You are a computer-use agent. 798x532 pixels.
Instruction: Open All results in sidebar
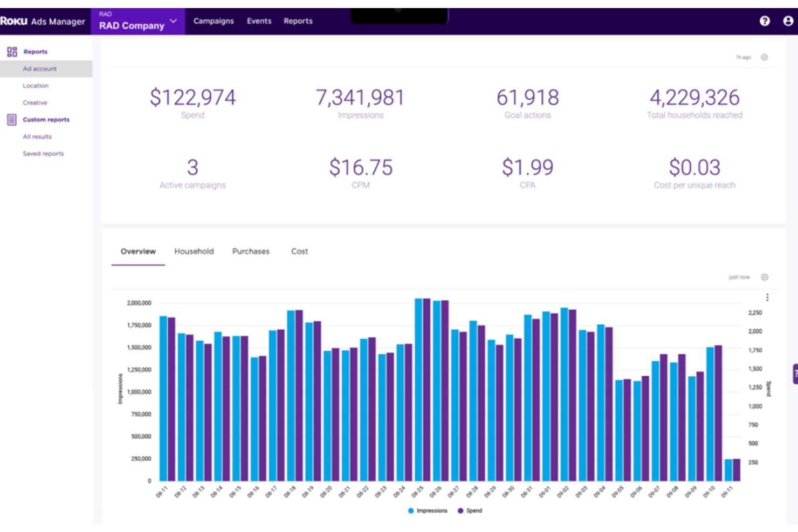[x=37, y=136]
